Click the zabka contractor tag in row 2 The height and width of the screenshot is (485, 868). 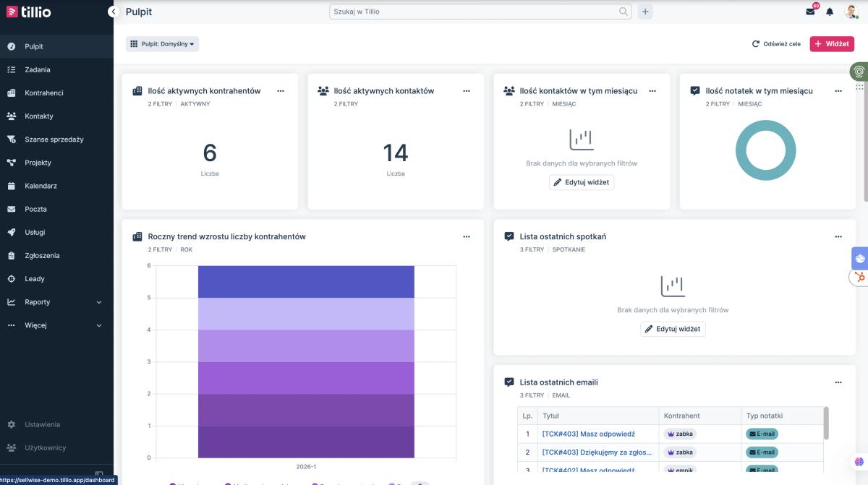click(681, 452)
